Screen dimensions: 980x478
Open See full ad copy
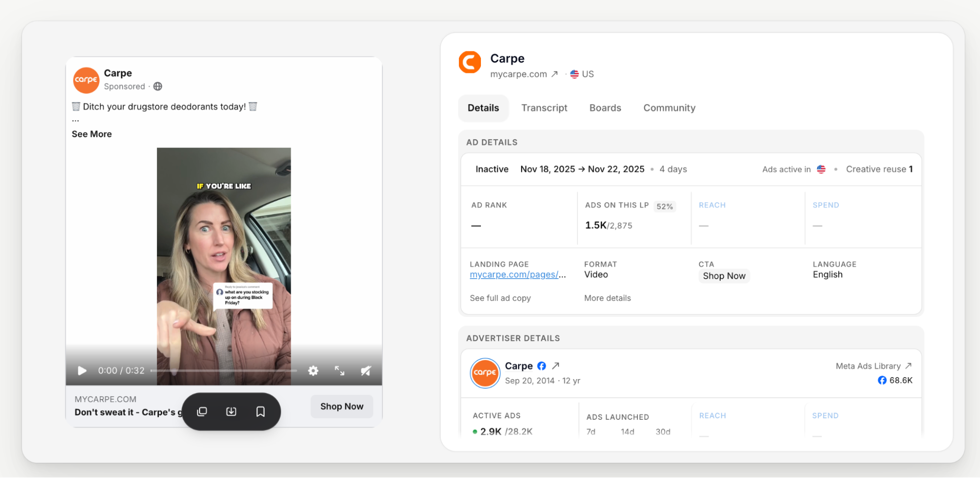(x=500, y=298)
